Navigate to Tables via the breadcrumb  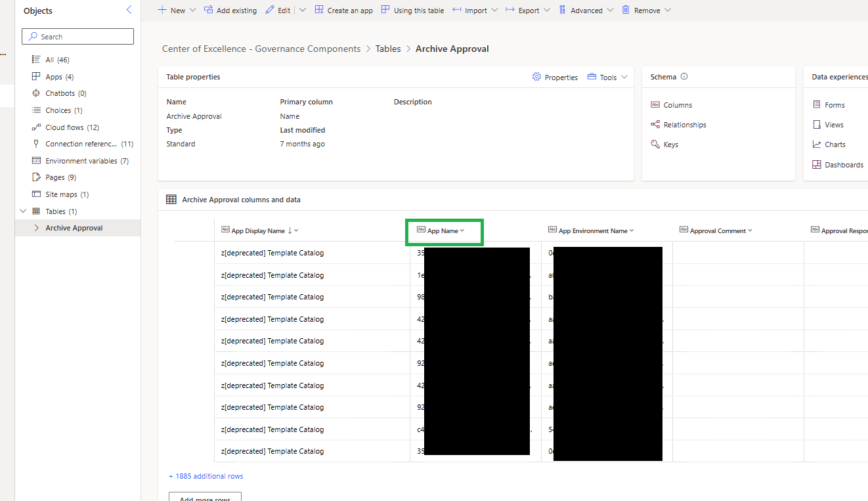(388, 49)
